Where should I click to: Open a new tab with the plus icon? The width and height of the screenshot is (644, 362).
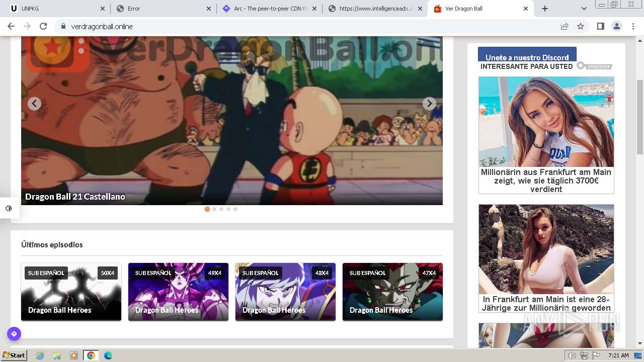[x=545, y=9]
